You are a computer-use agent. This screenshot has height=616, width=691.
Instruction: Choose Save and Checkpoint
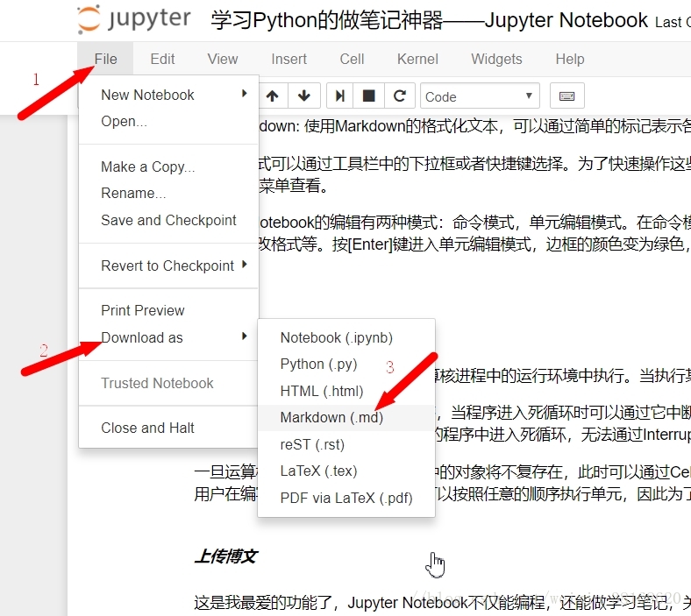168,220
